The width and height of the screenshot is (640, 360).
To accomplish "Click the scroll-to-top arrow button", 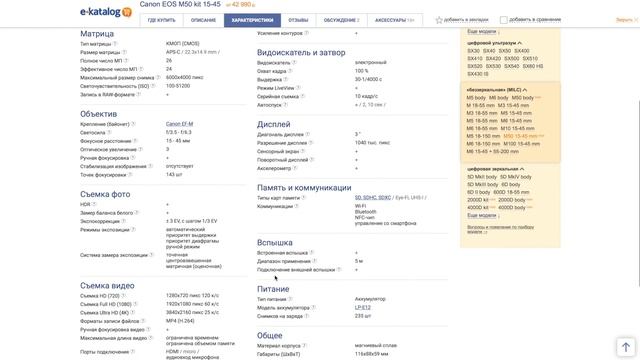I will point(626,347).
